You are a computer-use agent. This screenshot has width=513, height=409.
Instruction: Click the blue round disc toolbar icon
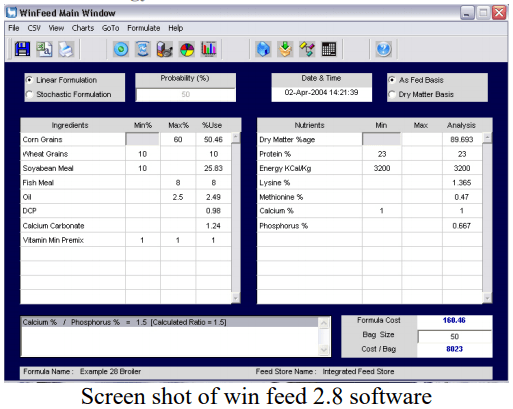click(x=121, y=49)
